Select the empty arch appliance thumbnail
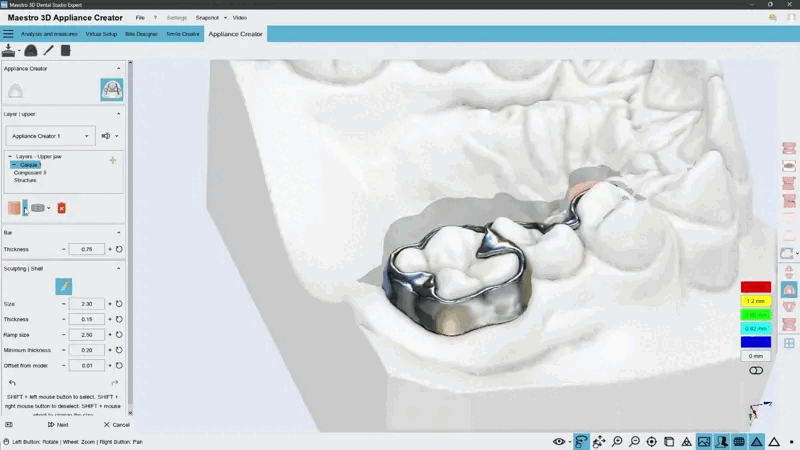This screenshot has width=800, height=450. pyautogui.click(x=15, y=90)
